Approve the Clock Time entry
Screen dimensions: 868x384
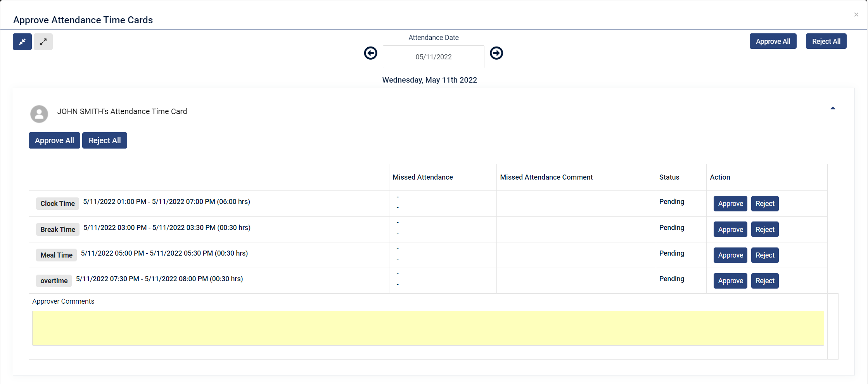pos(730,204)
